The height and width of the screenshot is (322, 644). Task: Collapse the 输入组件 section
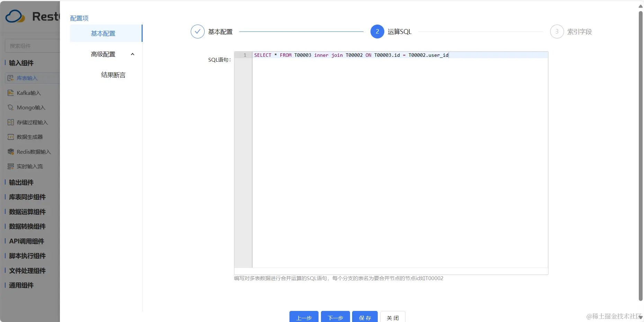tap(21, 63)
